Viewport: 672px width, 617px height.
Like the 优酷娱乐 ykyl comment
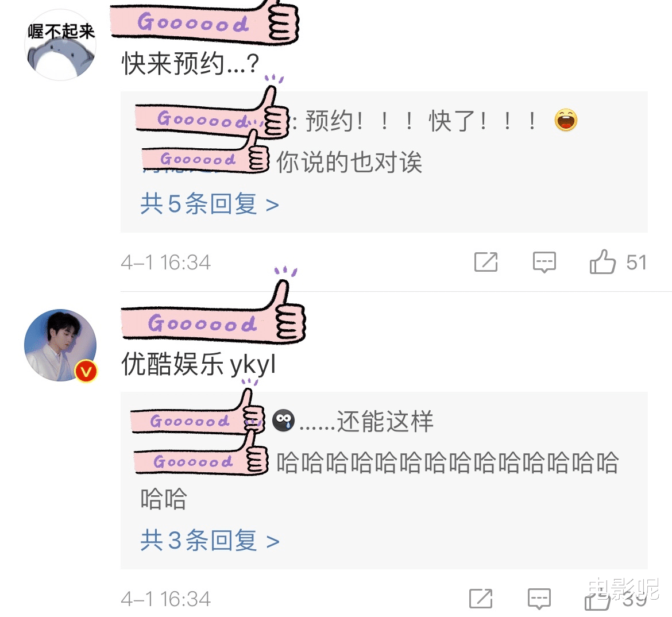[597, 600]
